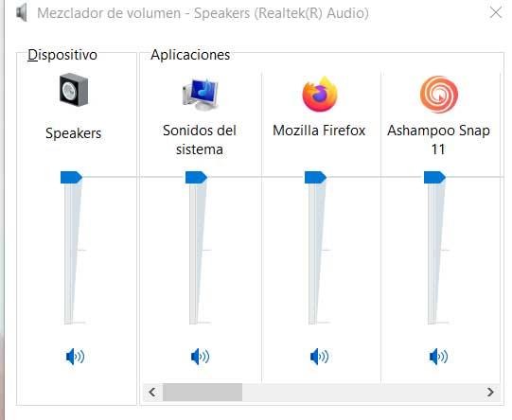This screenshot has width=512, height=420.
Task: Click the Mozilla Firefox volume slider handle
Action: pyautogui.click(x=315, y=177)
